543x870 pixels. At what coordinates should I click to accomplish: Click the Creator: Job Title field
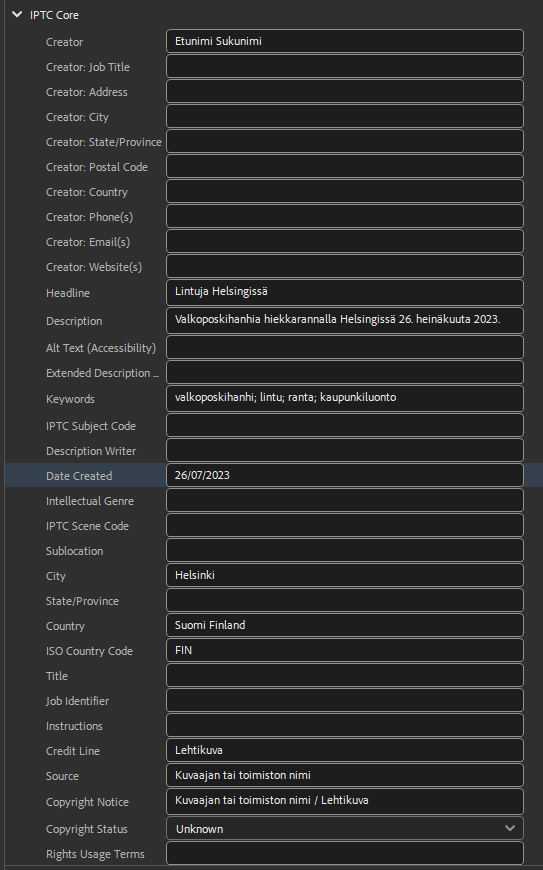345,66
